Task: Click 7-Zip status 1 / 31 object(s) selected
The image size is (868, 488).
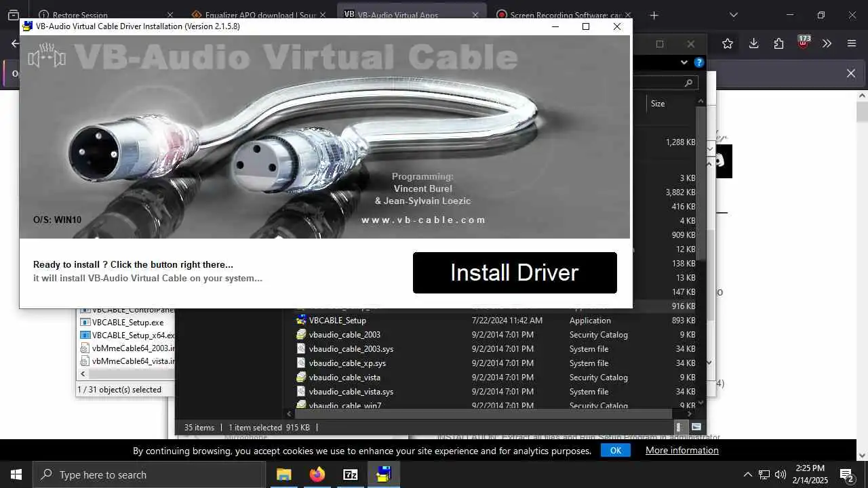Action: coord(119,390)
